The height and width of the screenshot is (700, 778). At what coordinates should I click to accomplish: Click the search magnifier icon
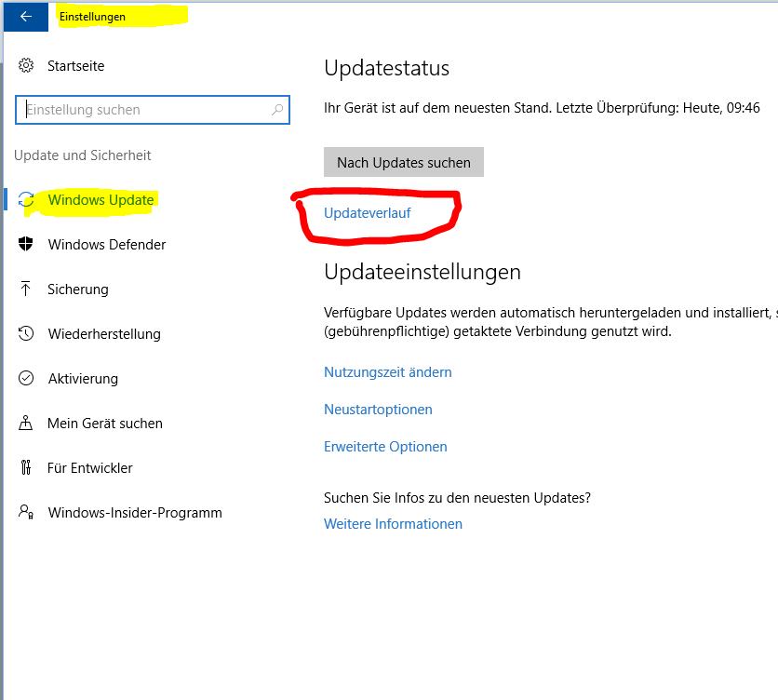point(277,109)
